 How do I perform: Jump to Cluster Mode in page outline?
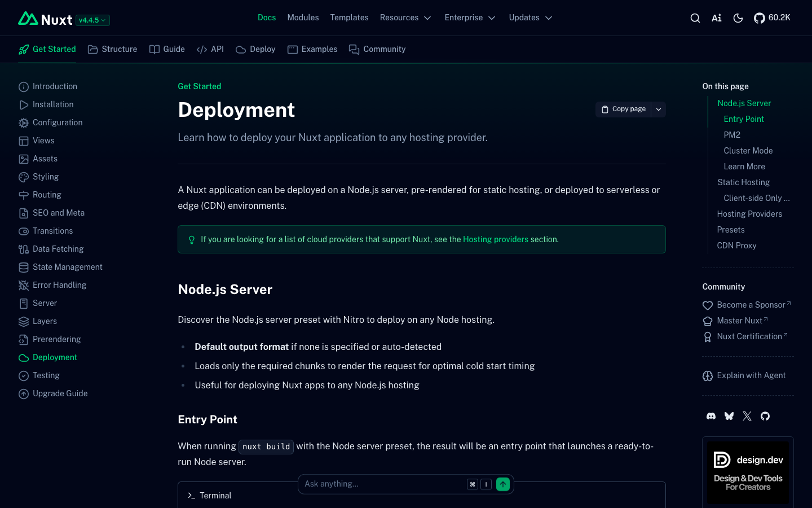[x=748, y=151]
